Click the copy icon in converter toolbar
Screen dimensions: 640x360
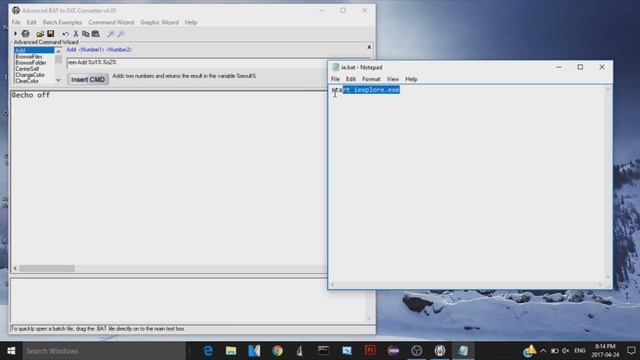86,34
